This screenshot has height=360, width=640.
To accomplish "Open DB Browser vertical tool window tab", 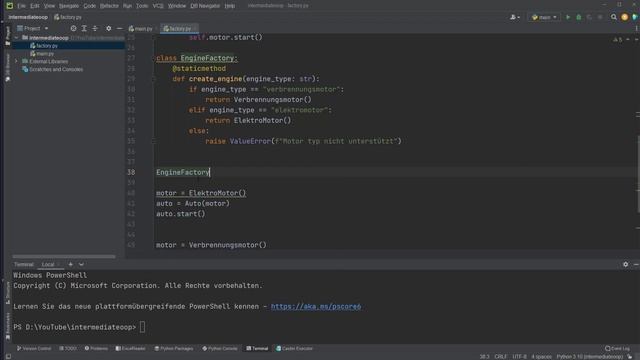I will (x=7, y=67).
